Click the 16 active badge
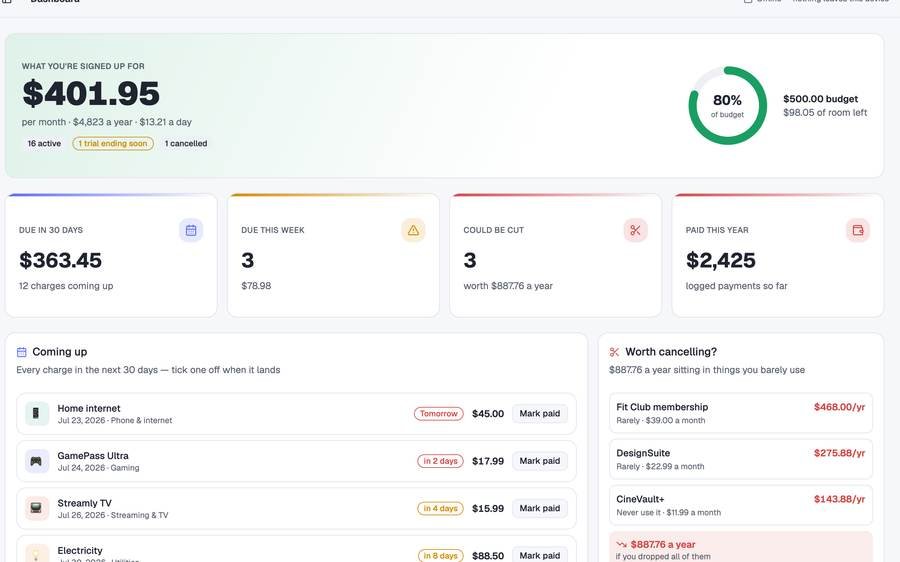The width and height of the screenshot is (900, 562). point(44,144)
